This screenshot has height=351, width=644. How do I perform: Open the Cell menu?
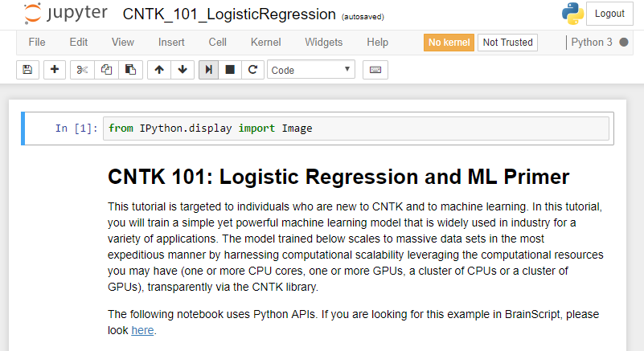coord(217,43)
